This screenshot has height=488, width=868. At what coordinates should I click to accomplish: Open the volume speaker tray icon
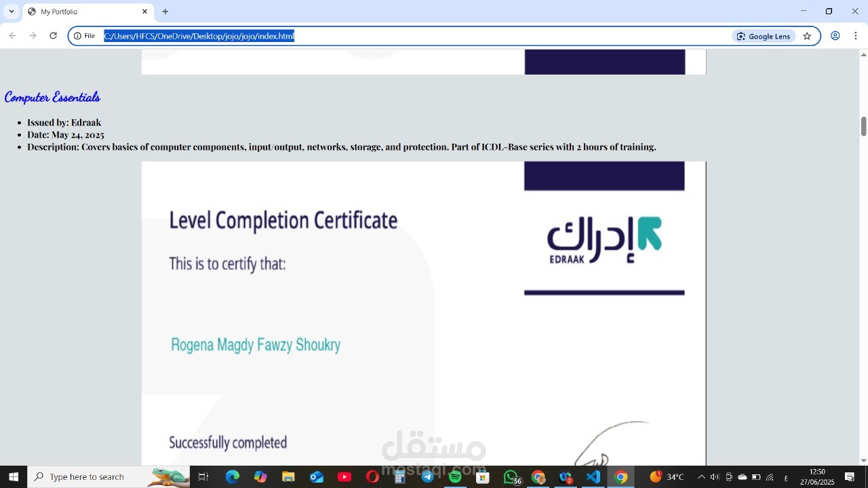tap(715, 476)
